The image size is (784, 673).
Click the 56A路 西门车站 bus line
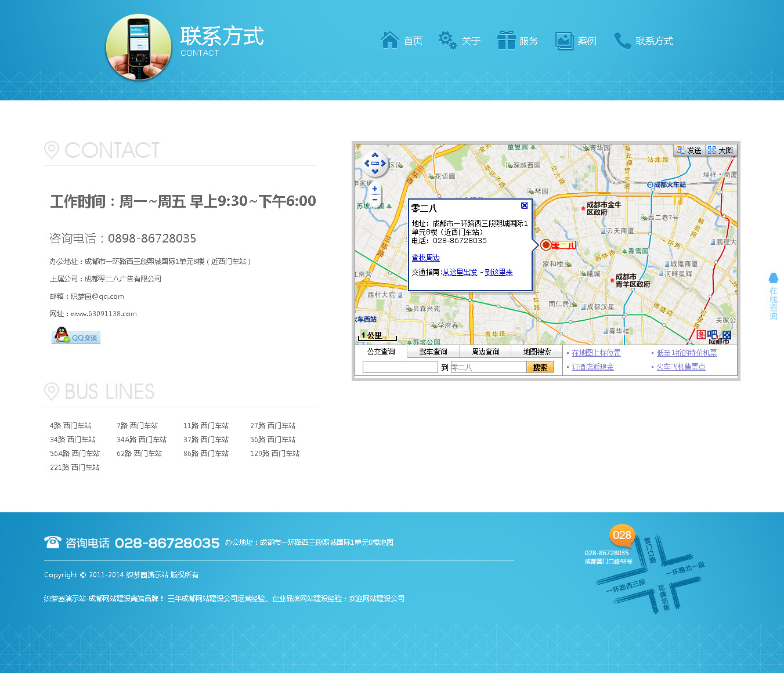(x=75, y=454)
